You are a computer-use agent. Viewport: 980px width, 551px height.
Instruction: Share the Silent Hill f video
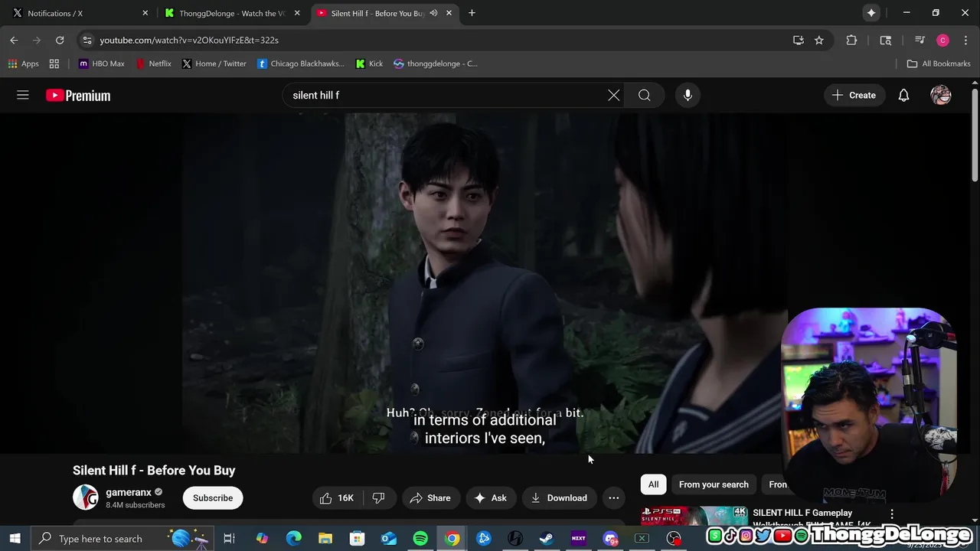coord(430,498)
